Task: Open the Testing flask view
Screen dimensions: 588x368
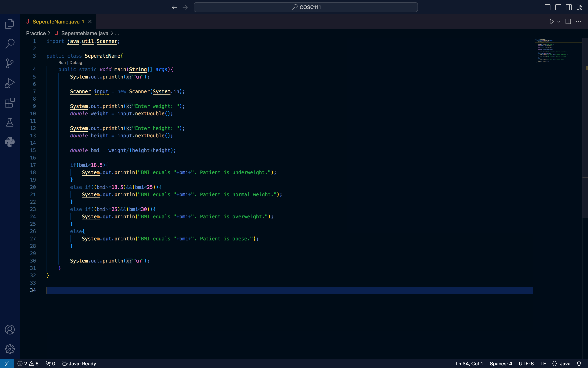Action: click(x=10, y=122)
